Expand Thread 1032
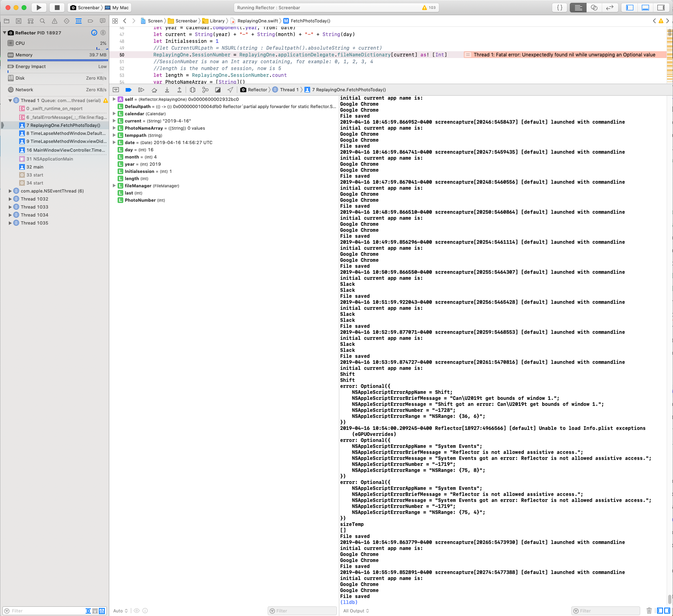Viewport: 673px width, 616px height. [10, 199]
